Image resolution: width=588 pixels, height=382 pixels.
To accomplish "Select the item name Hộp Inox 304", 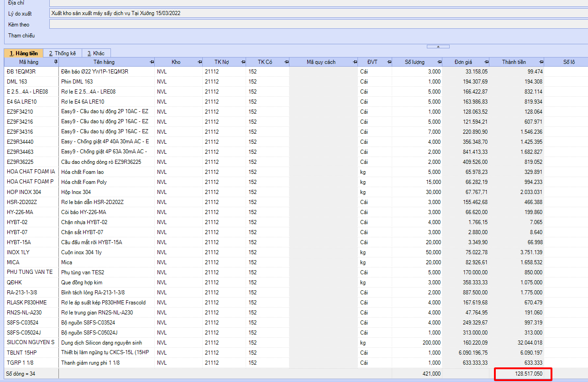I will tap(76, 192).
